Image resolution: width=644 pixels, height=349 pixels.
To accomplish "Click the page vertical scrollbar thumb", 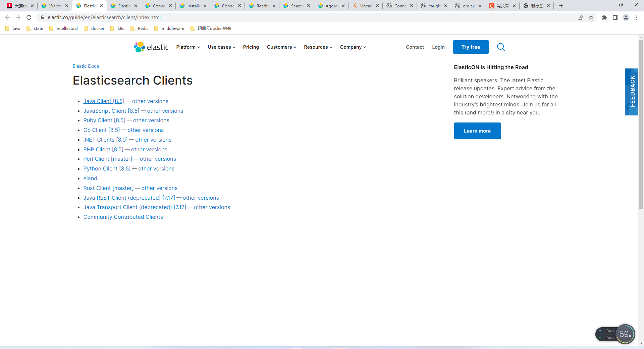I will point(641,124).
